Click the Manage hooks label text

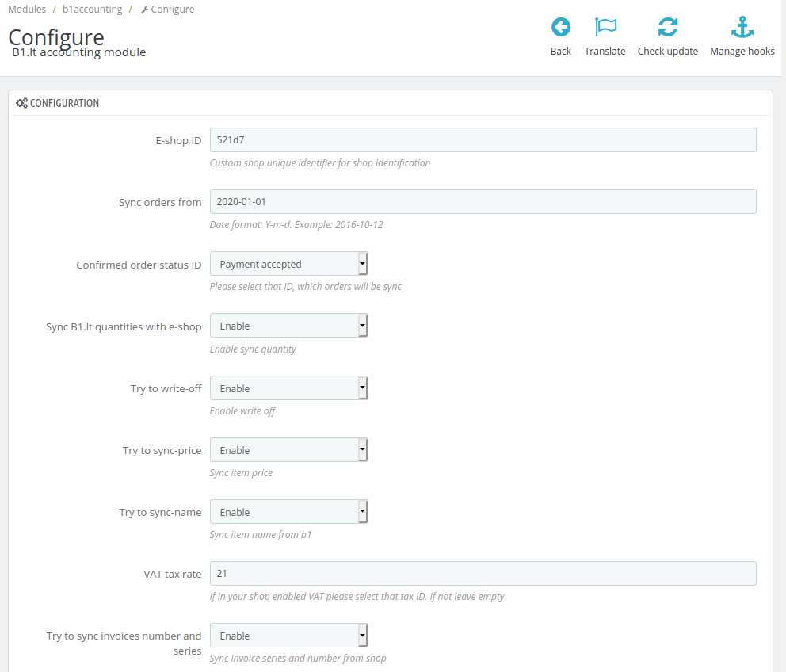pyautogui.click(x=742, y=52)
